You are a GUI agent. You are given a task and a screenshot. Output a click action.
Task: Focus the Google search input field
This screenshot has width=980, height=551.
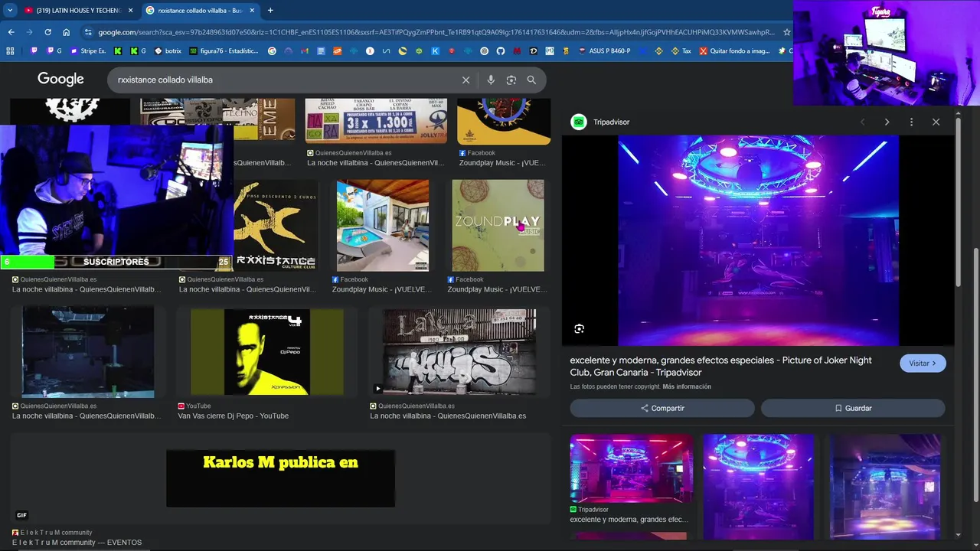[x=287, y=80]
